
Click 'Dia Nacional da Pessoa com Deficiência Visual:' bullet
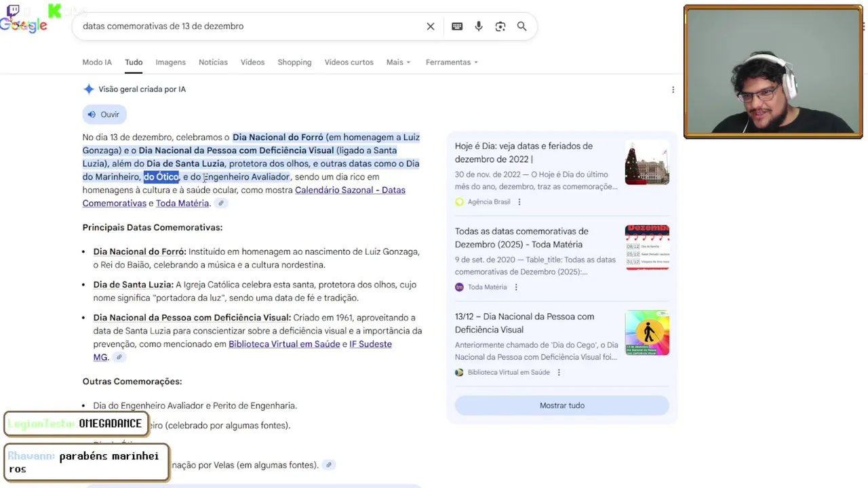192,318
